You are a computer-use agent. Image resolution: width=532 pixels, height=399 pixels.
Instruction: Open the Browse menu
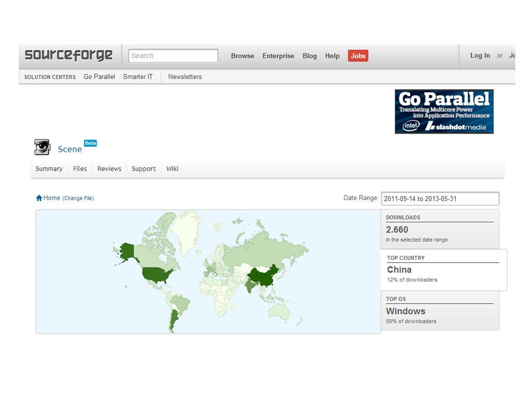(242, 56)
